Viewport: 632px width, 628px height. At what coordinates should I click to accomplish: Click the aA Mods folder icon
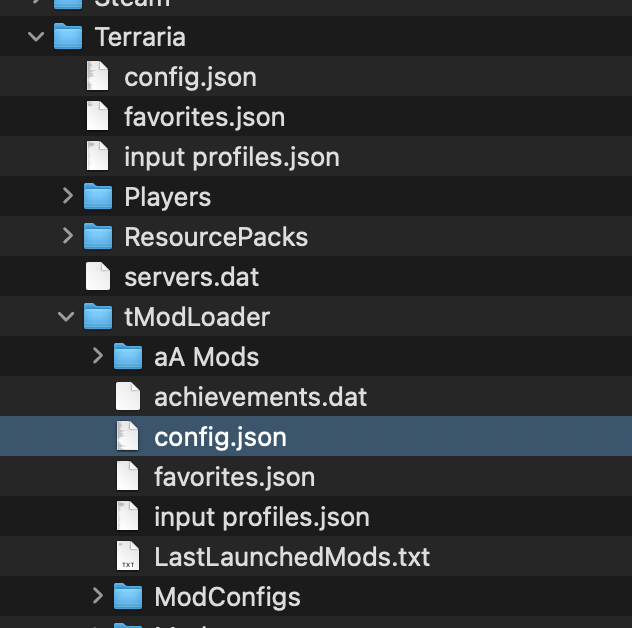point(128,356)
